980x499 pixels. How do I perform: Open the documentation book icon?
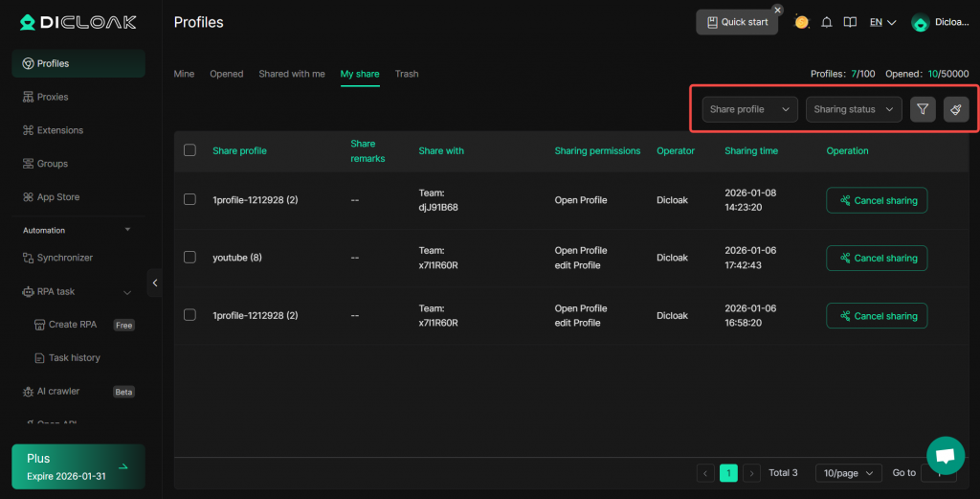coord(850,22)
